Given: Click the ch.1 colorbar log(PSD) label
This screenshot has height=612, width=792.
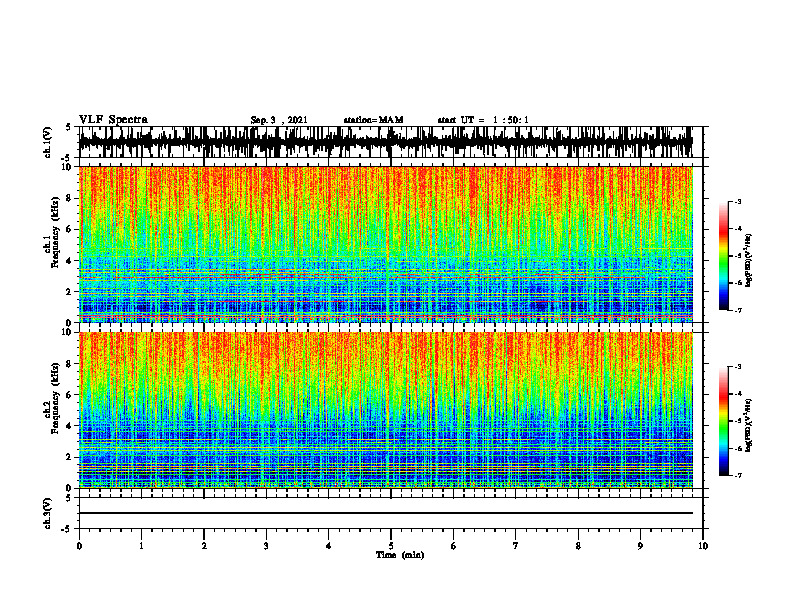Looking at the screenshot, I should tap(749, 261).
